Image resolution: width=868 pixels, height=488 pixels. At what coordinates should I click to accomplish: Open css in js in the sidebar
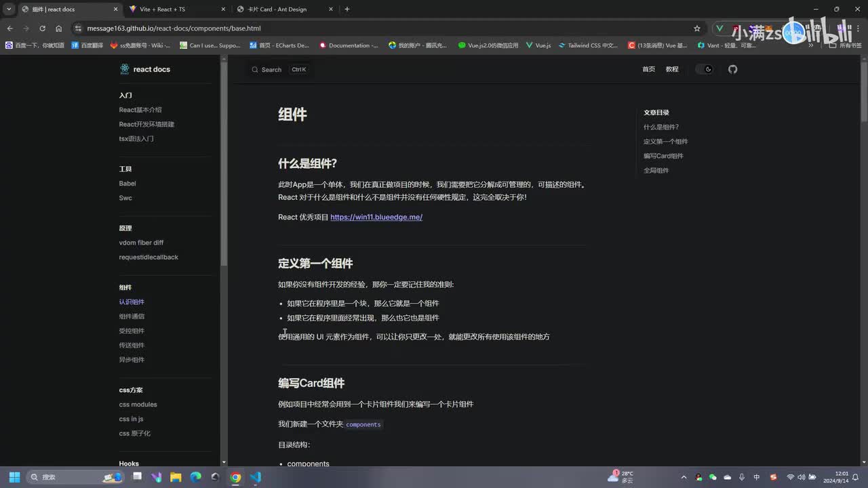[x=131, y=419]
